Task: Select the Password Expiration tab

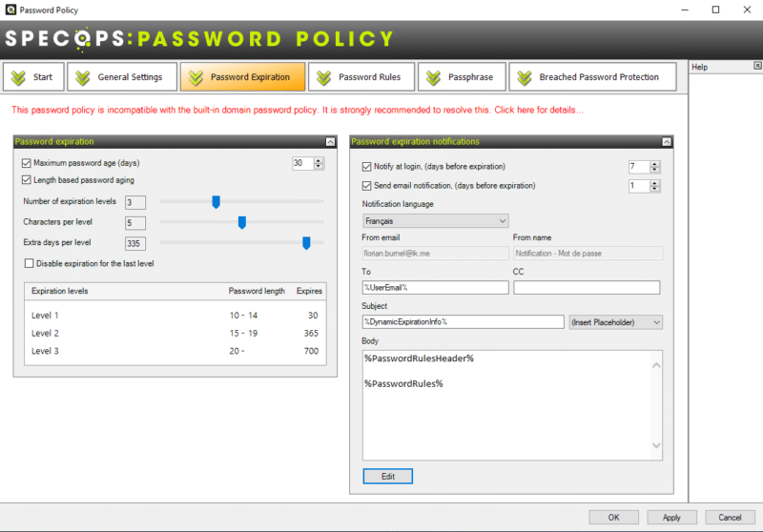Action: (243, 77)
